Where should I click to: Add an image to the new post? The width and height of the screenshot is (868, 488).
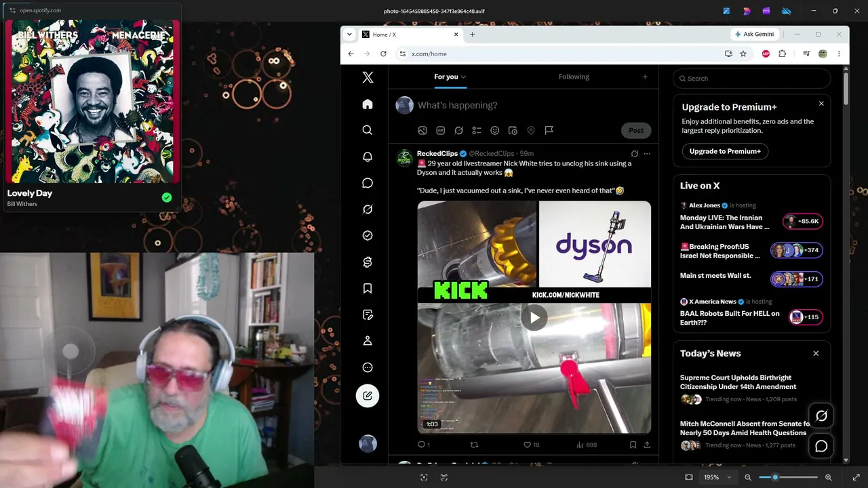[422, 130]
